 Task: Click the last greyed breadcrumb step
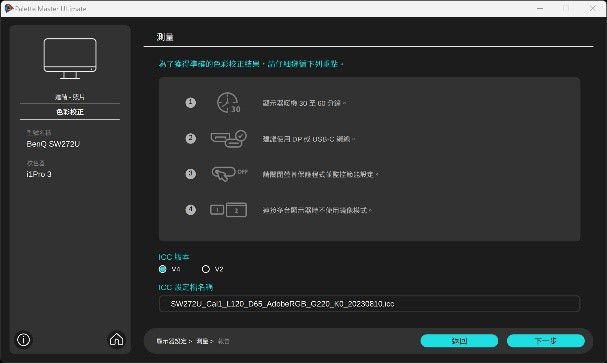point(223,341)
